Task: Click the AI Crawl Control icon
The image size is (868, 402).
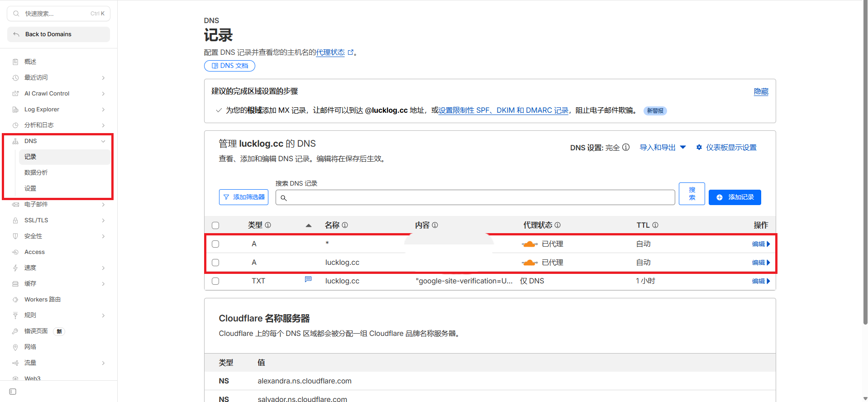Action: point(15,93)
